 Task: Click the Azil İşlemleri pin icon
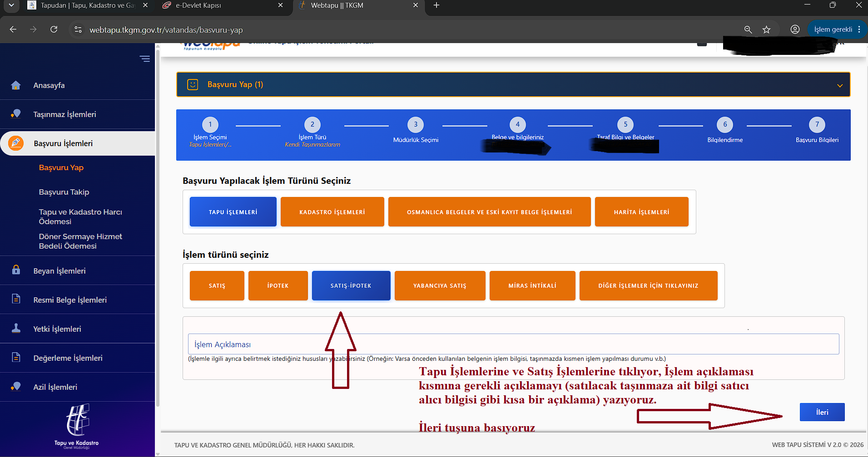pyautogui.click(x=16, y=386)
